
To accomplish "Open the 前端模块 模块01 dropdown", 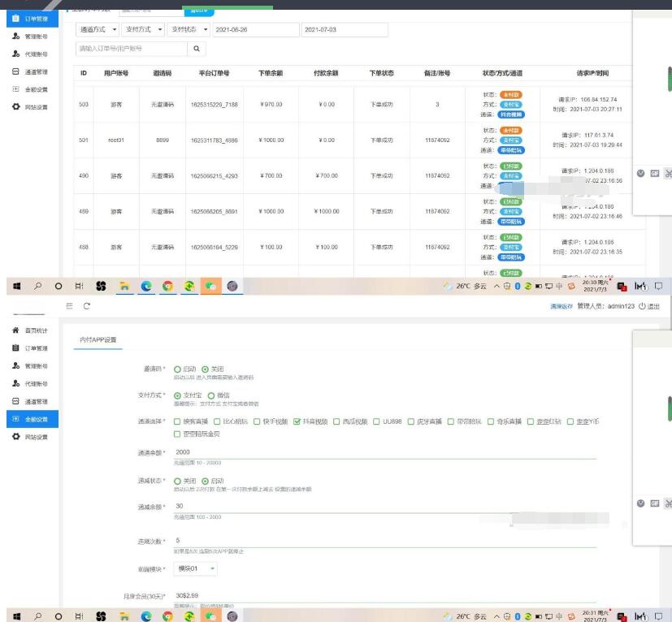I will click(197, 568).
